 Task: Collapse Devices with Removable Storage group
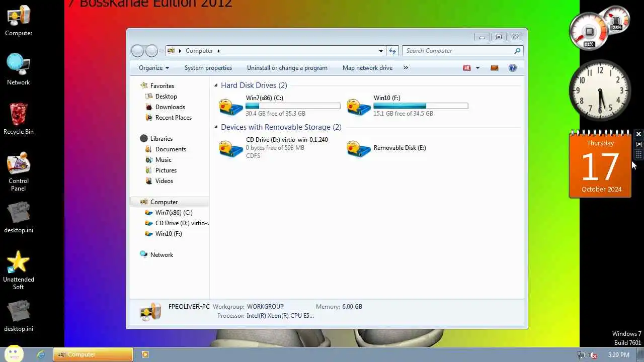tap(216, 128)
